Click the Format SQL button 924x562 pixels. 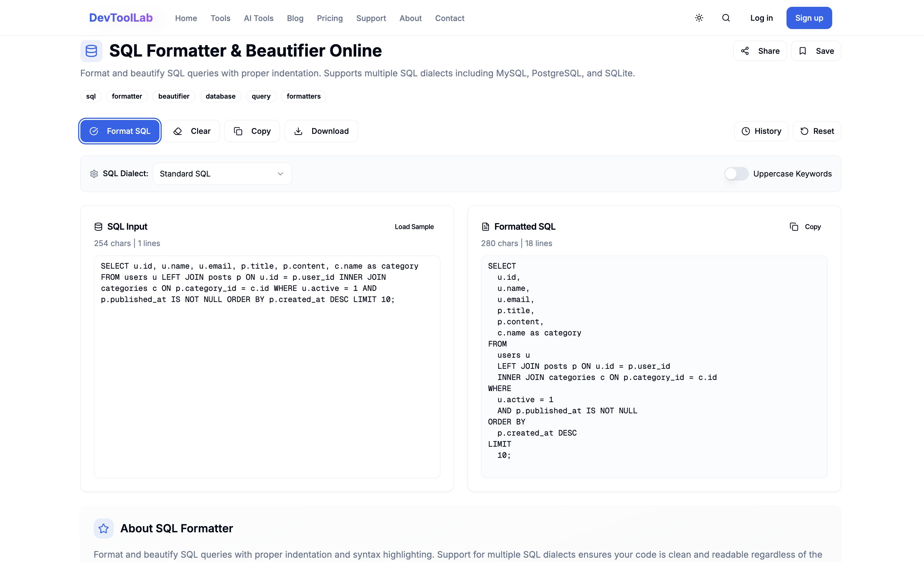point(120,131)
